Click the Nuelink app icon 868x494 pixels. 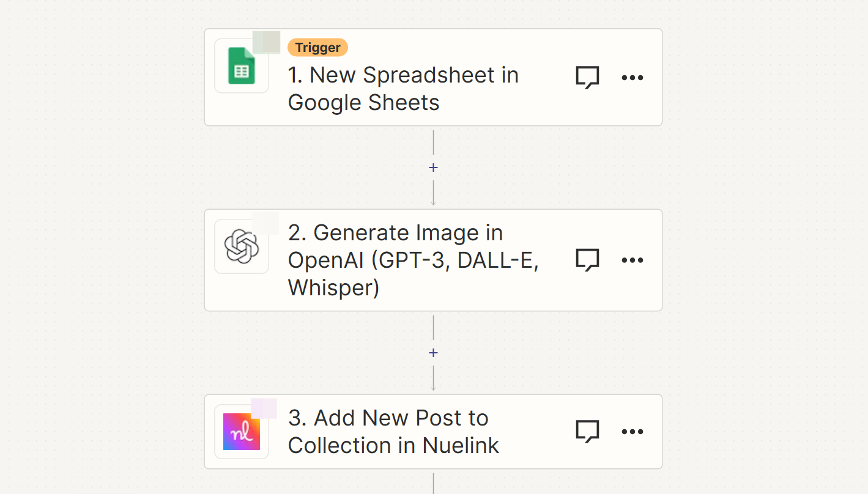click(242, 432)
